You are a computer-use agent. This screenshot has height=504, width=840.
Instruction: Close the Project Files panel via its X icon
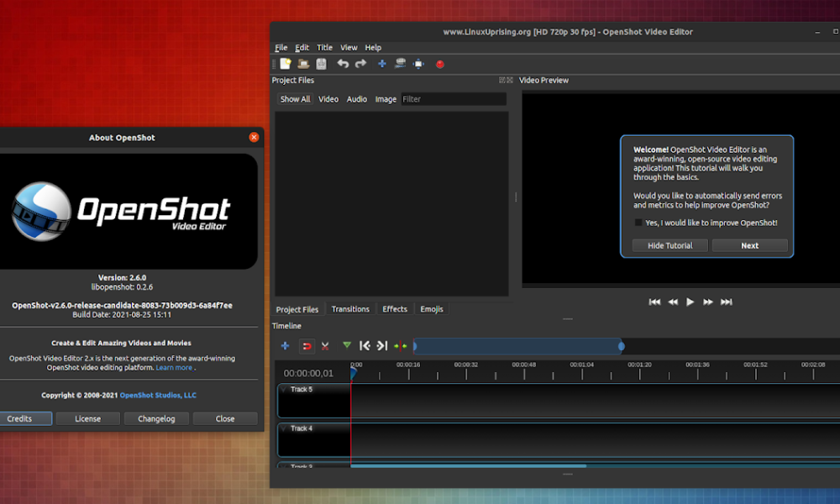coord(510,80)
